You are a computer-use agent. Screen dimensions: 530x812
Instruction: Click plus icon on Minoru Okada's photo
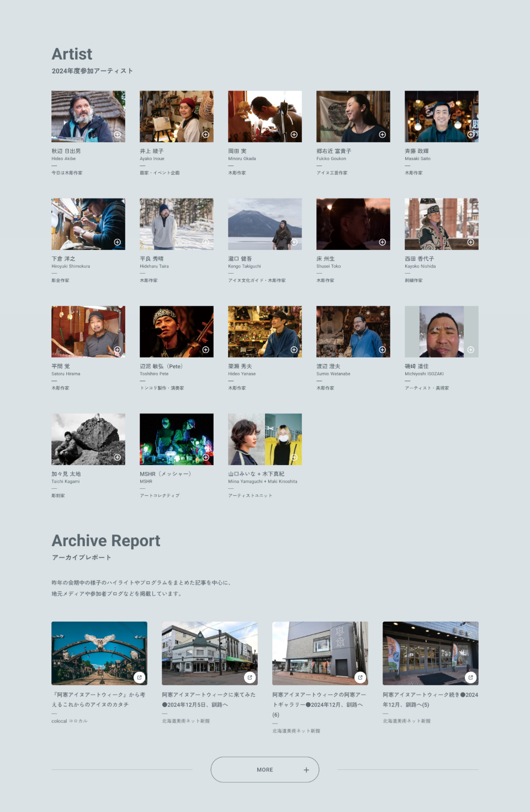pyautogui.click(x=294, y=135)
